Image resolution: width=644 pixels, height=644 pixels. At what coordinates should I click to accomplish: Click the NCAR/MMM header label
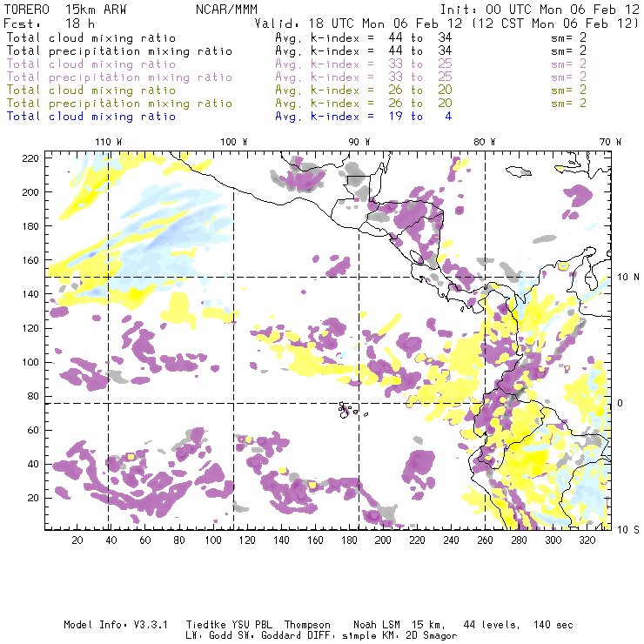click(226, 6)
